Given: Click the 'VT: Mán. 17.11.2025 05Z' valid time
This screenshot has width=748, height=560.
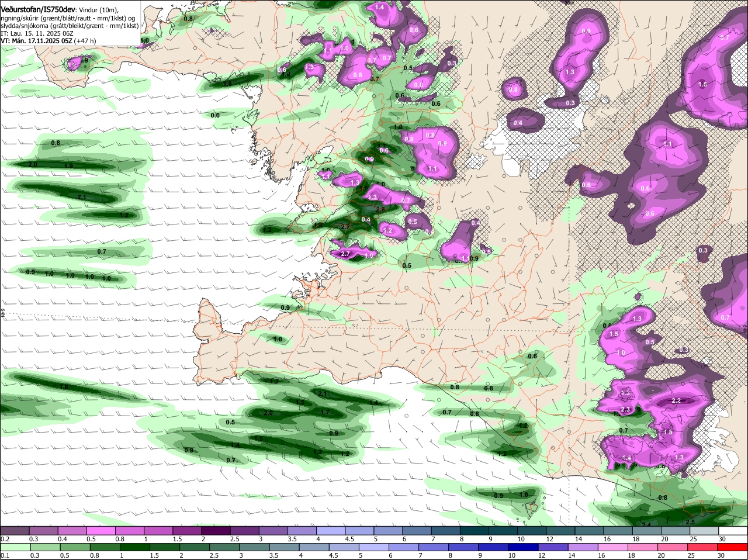Looking at the screenshot, I should [x=36, y=41].
